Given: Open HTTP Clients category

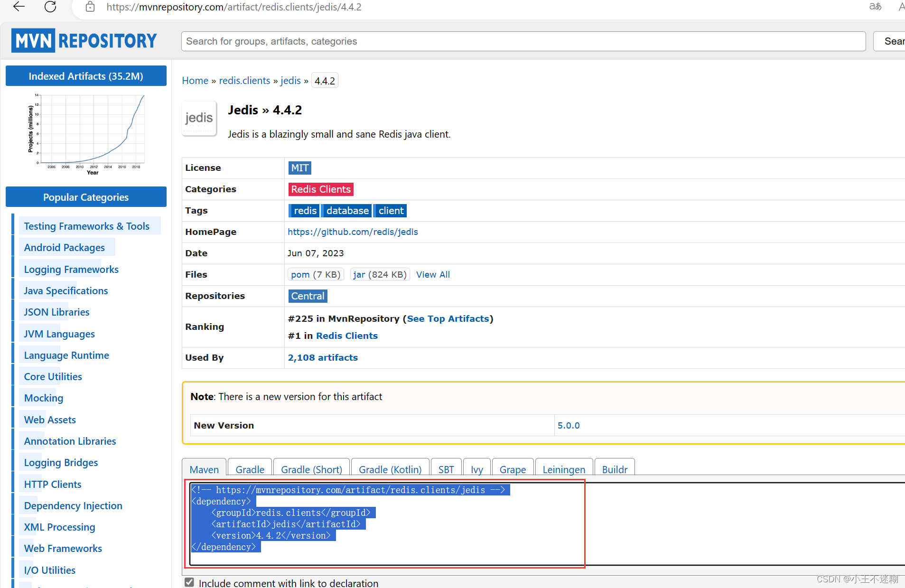Looking at the screenshot, I should (53, 484).
